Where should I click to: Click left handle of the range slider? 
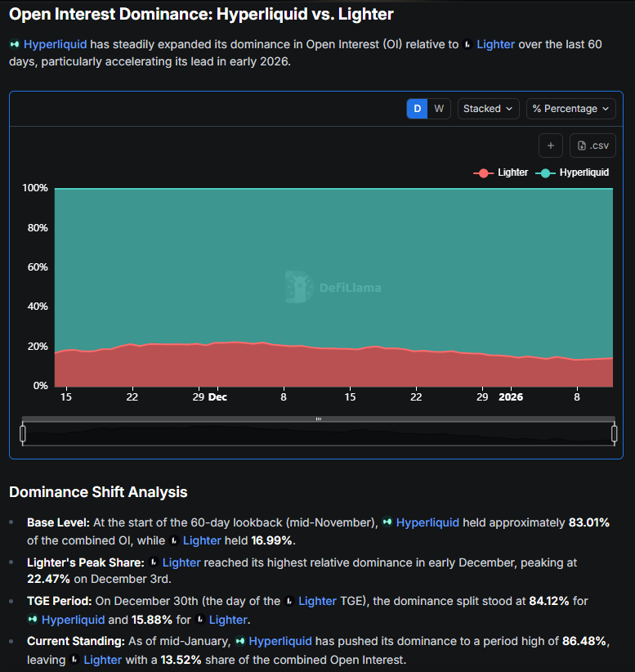[x=23, y=433]
